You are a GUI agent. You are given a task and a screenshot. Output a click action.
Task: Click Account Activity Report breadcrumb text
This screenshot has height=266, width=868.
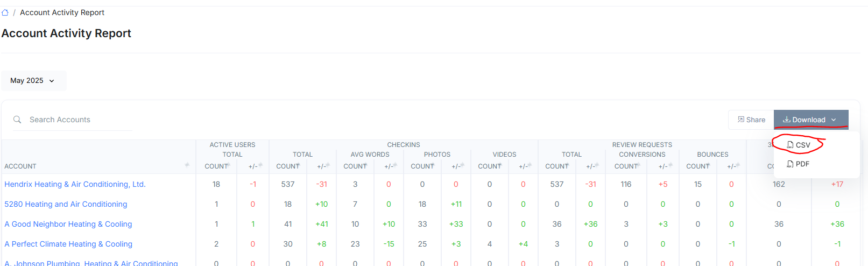coord(62,12)
